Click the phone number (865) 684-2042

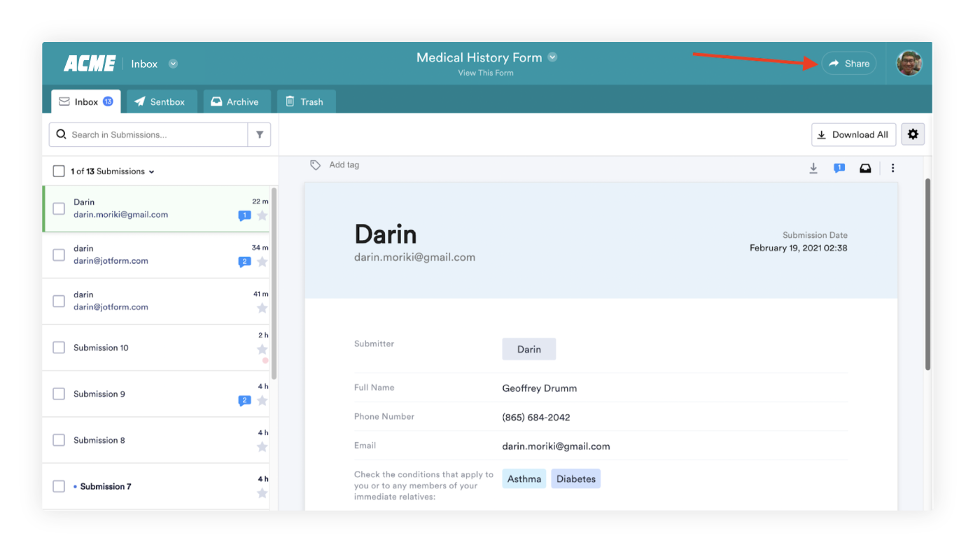[536, 418]
